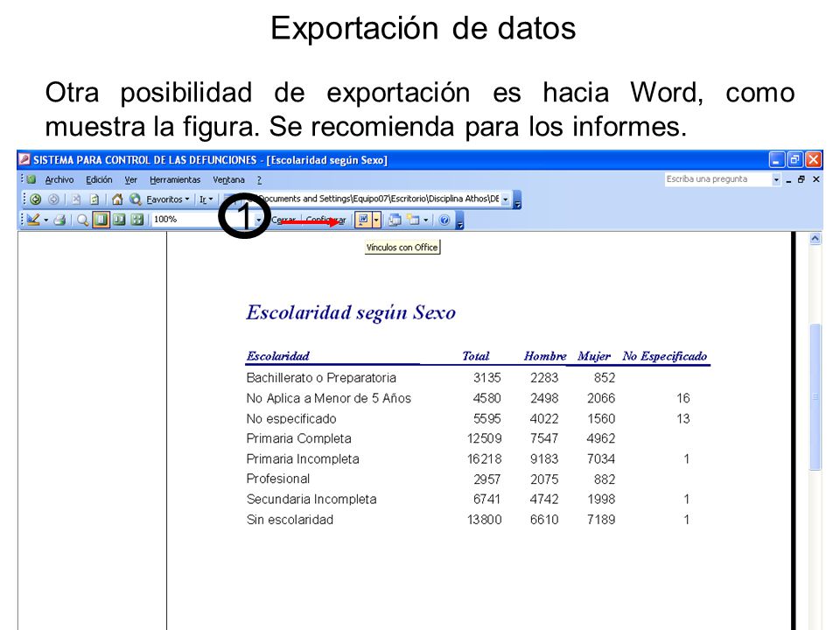
Task: Open the Archivo menu
Action: click(59, 180)
